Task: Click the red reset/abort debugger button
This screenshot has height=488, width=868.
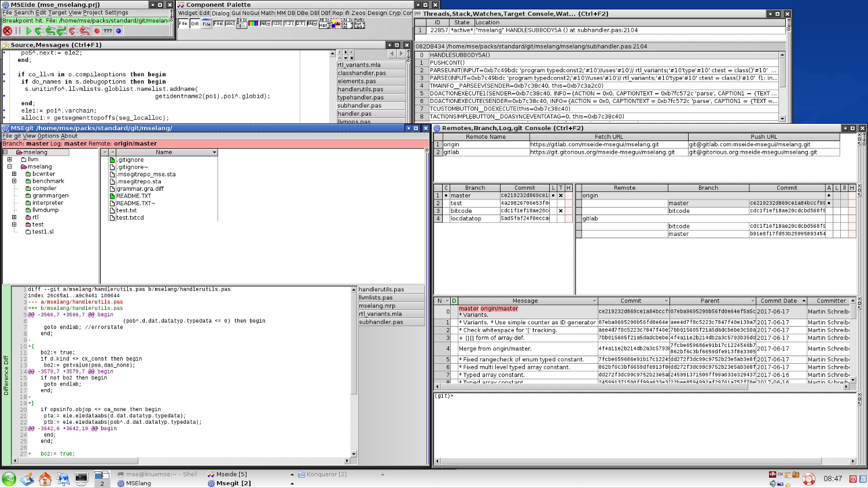Action: pyautogui.click(x=7, y=31)
